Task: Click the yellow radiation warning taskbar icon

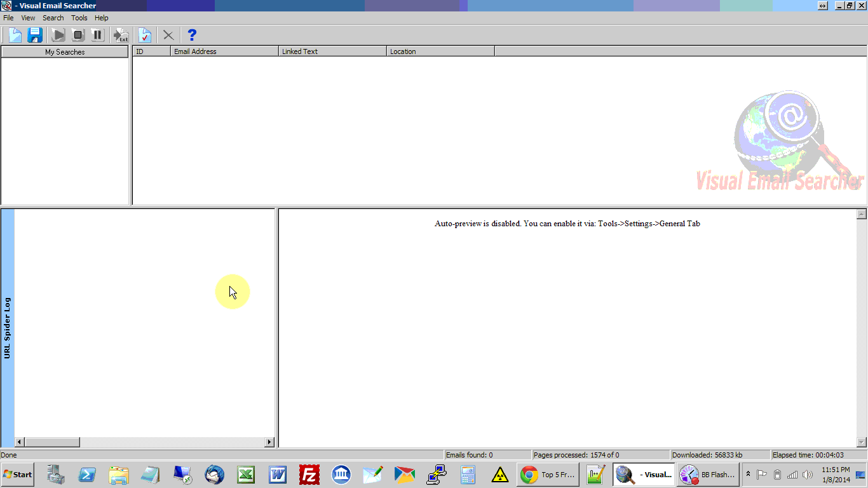Action: pyautogui.click(x=500, y=475)
